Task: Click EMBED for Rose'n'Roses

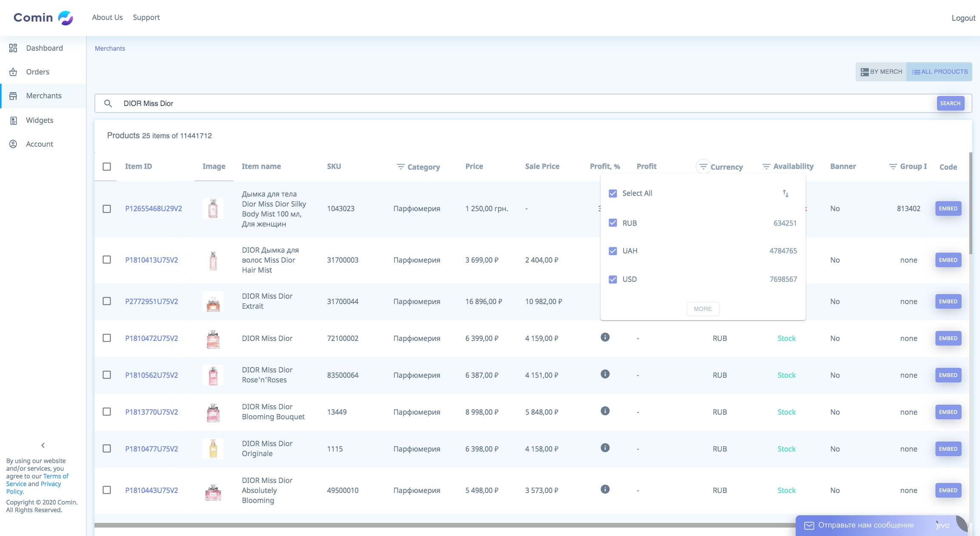Action: point(948,375)
